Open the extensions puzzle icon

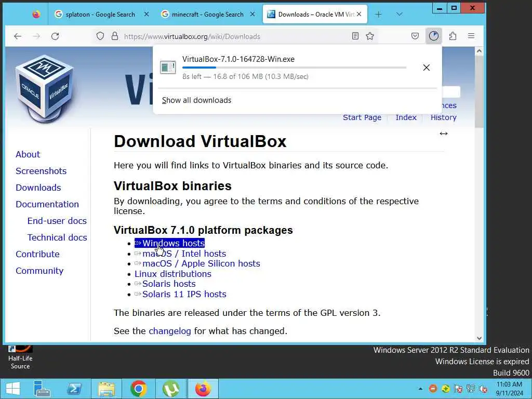coord(453,36)
